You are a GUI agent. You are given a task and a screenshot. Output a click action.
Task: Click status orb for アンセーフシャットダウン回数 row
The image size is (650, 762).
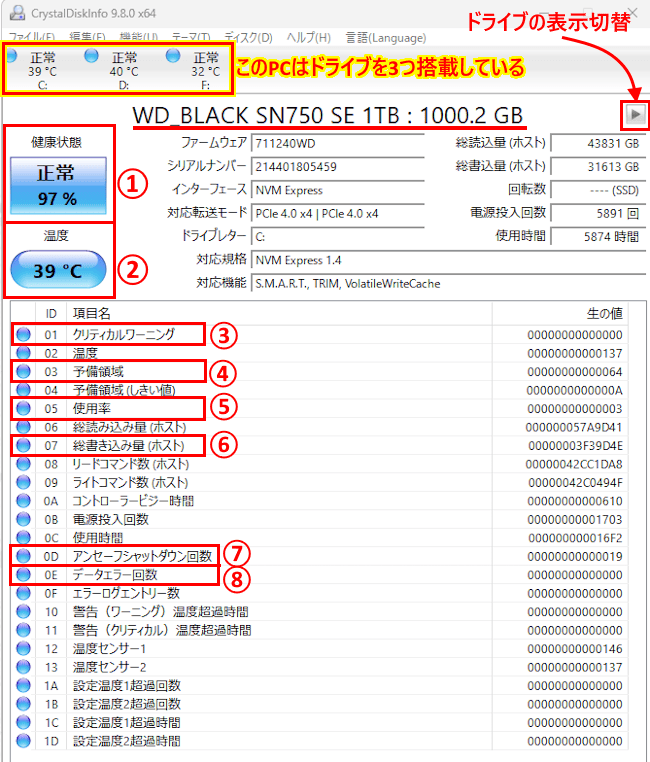[23, 556]
